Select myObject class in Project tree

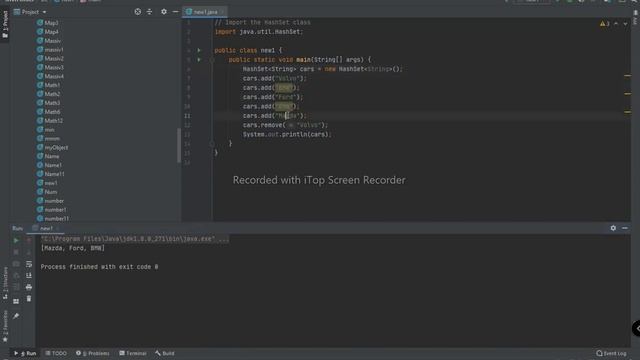coord(52,147)
